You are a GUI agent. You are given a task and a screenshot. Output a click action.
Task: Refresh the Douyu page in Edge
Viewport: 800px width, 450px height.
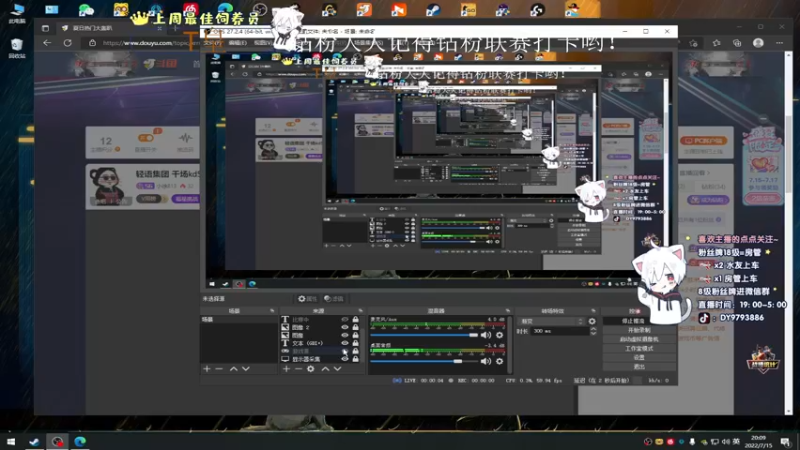coord(67,43)
